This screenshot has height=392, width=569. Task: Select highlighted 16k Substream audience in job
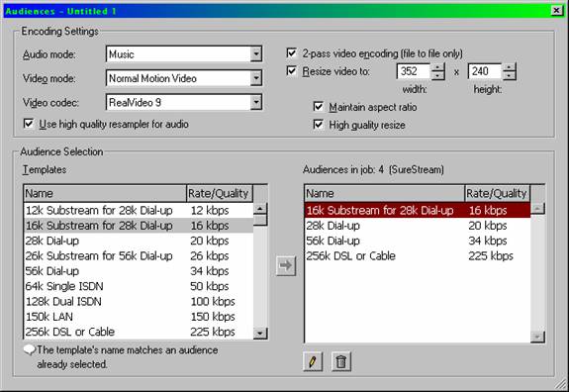(x=418, y=211)
